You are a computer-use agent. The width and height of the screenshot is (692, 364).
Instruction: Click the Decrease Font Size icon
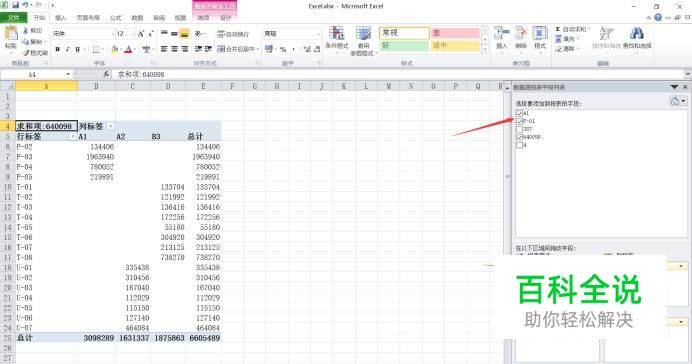point(151,34)
